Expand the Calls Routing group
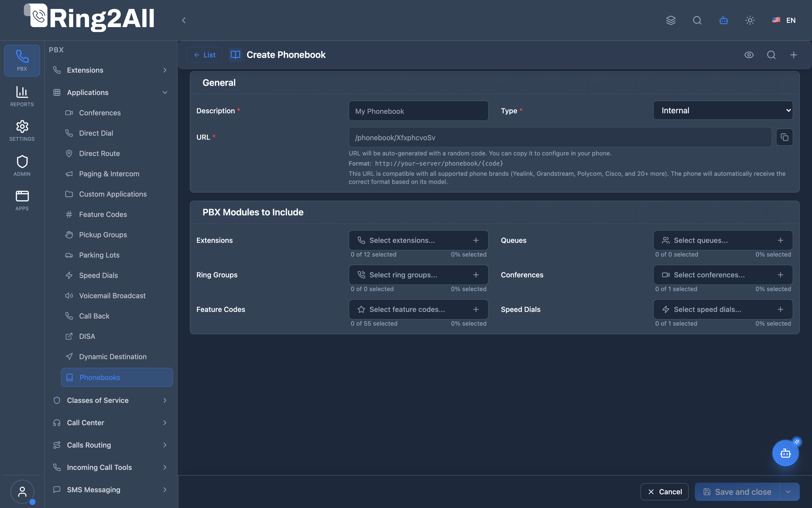This screenshot has width=812, height=508. pyautogui.click(x=111, y=445)
